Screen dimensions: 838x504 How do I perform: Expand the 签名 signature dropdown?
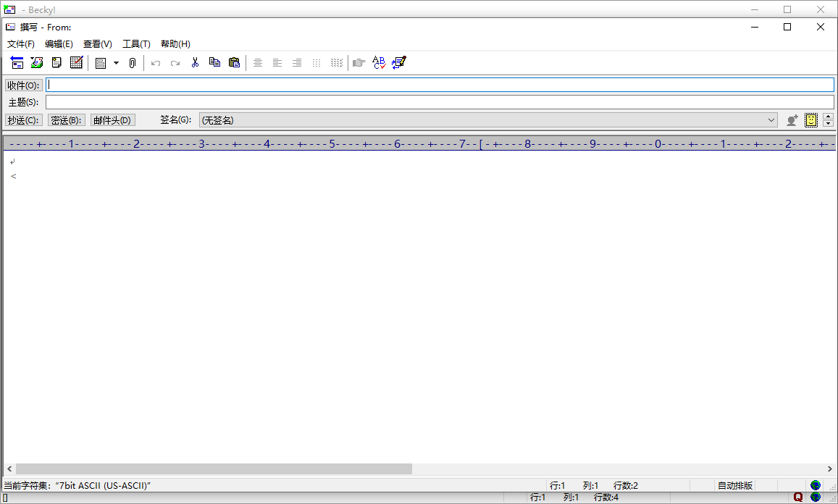coord(771,120)
